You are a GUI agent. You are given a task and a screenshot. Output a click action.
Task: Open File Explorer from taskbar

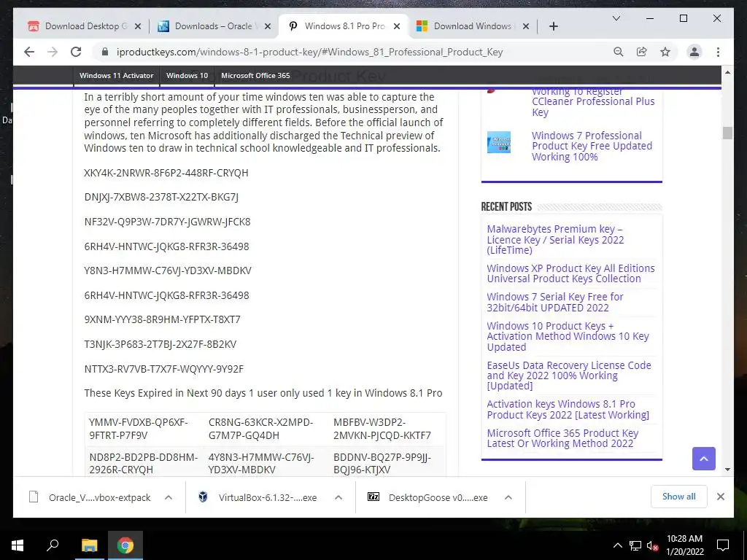click(x=89, y=545)
